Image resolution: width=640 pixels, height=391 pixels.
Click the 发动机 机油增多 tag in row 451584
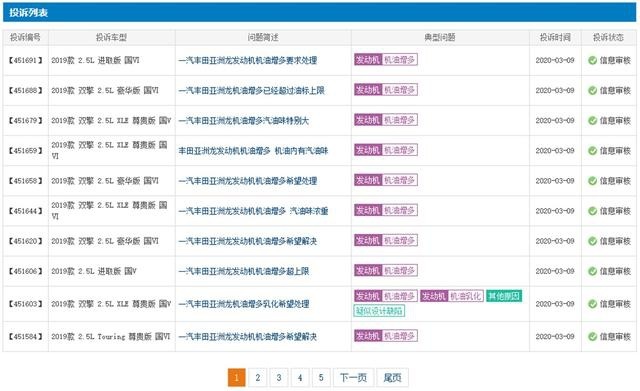coord(386,336)
